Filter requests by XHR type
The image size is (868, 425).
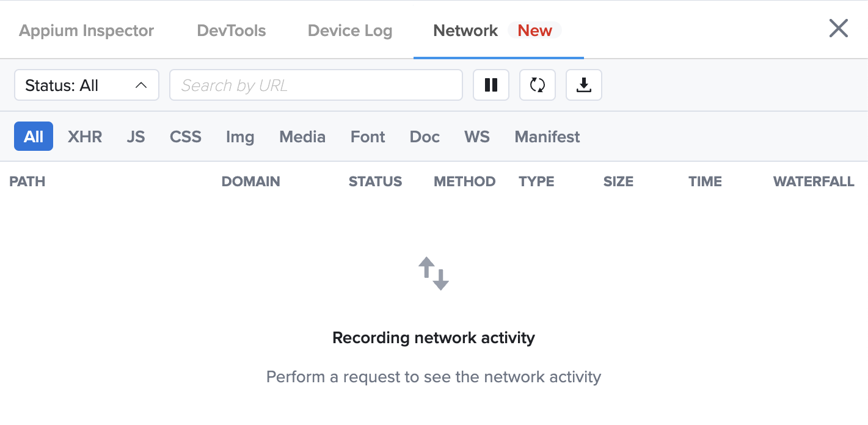(84, 136)
